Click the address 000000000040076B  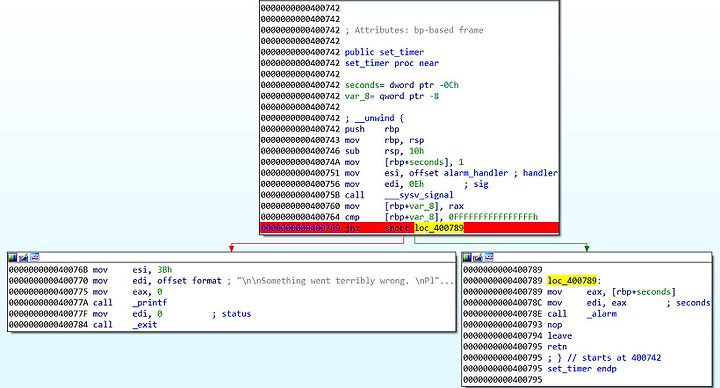click(x=48, y=270)
